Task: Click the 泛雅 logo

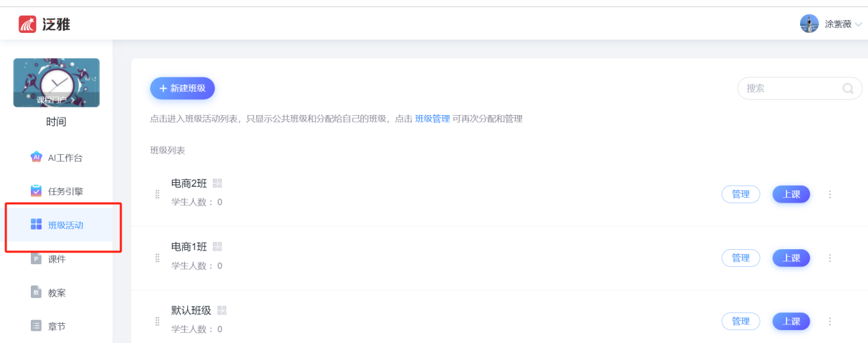Action: pos(45,25)
